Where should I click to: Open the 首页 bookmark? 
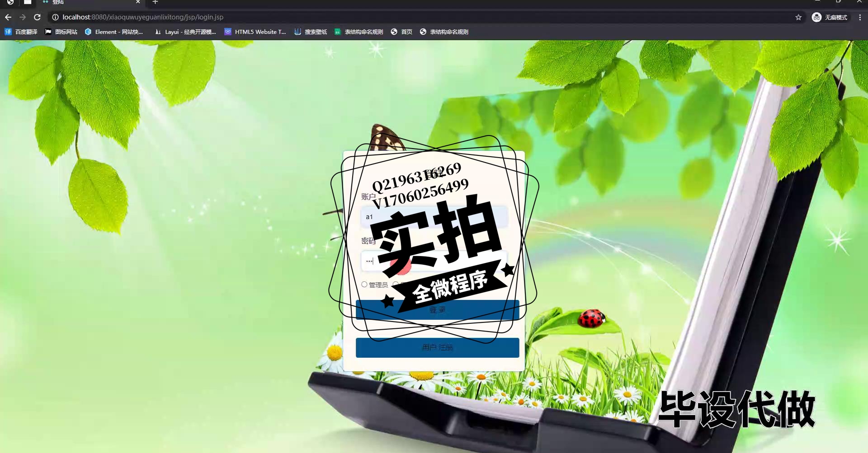pyautogui.click(x=401, y=32)
